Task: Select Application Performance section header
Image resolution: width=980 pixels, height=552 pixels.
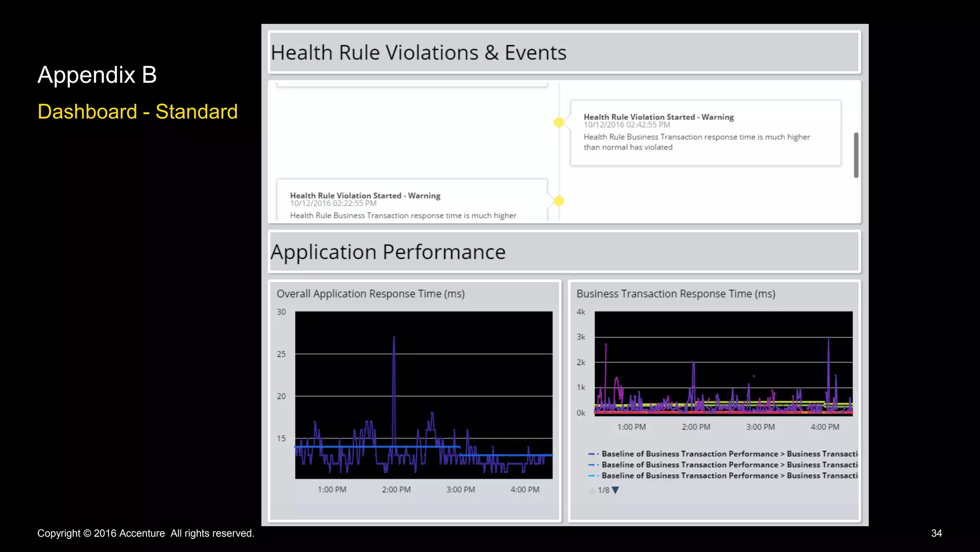Action: coord(388,252)
